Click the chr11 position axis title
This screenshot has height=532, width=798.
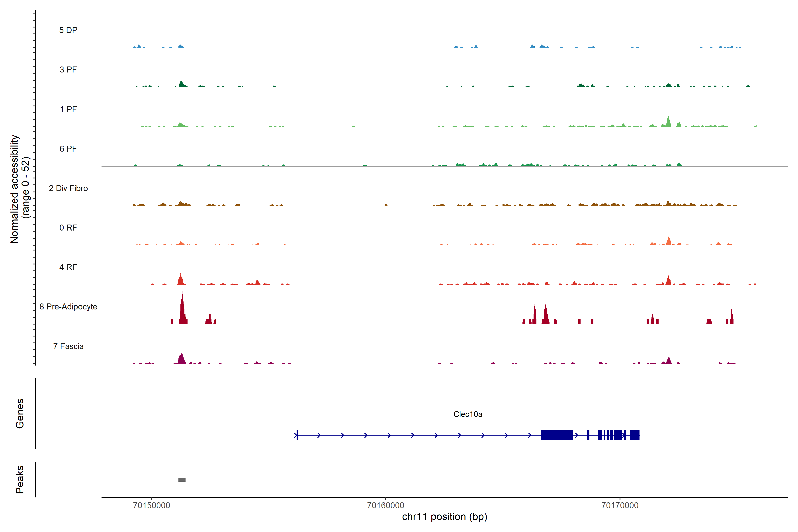click(444, 517)
